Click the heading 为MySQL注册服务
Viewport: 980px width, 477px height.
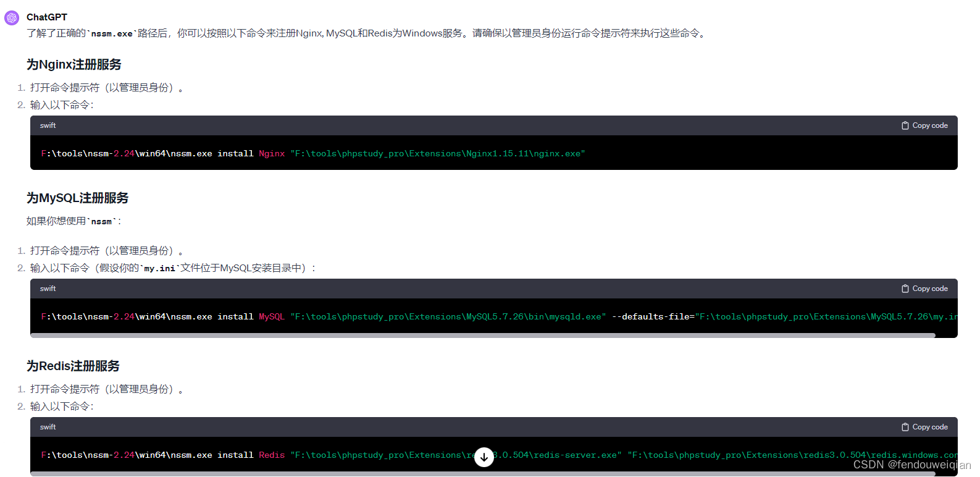(78, 198)
